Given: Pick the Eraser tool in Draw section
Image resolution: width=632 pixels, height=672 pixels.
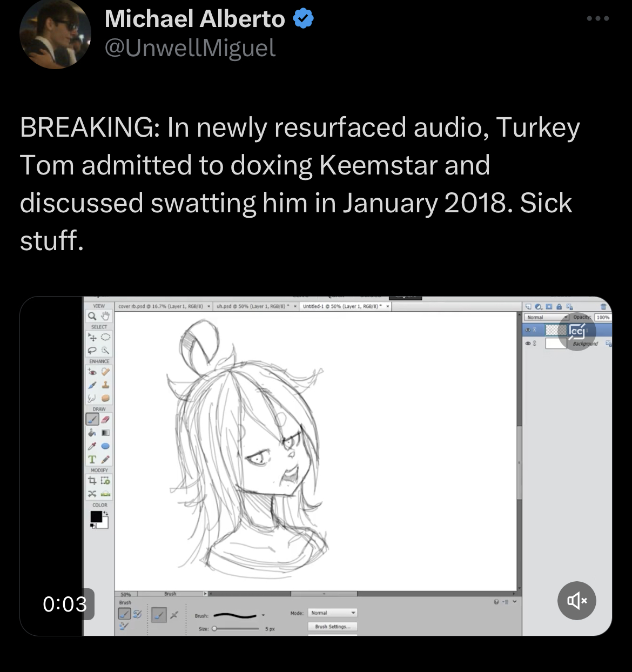Looking at the screenshot, I should coord(105,419).
